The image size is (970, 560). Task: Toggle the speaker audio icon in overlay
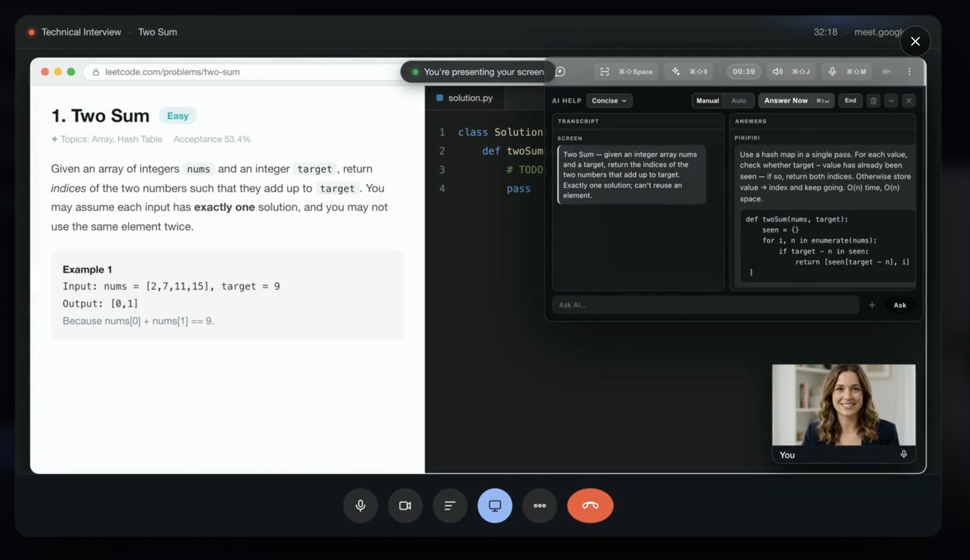click(777, 72)
